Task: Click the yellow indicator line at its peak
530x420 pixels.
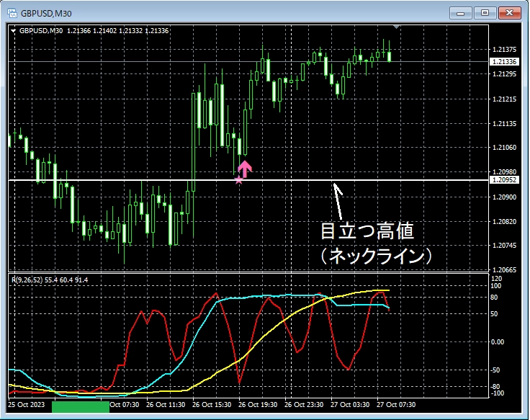Action: pyautogui.click(x=382, y=290)
